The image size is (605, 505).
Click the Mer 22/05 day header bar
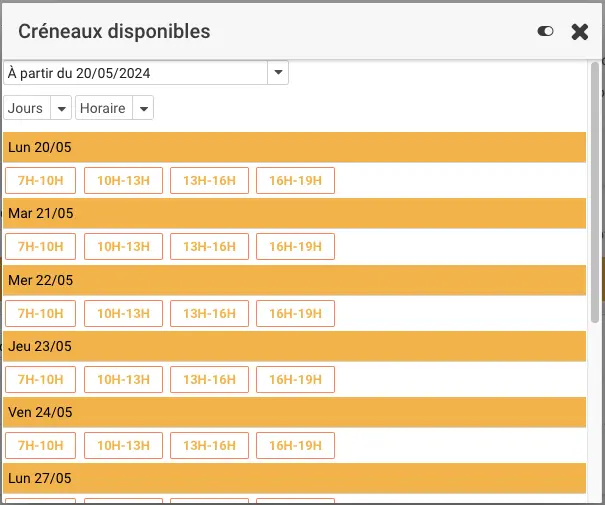point(293,280)
